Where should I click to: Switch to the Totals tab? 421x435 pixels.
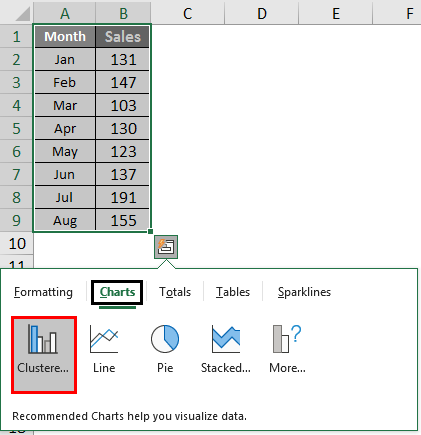tap(175, 292)
